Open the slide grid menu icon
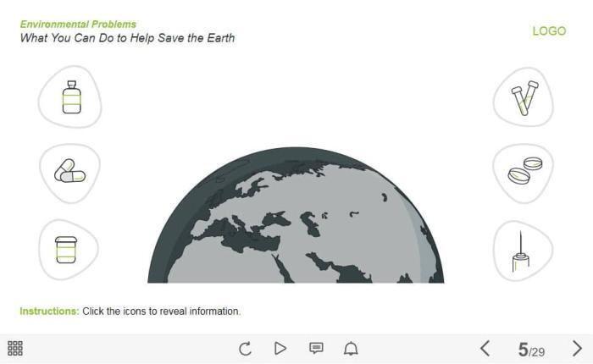Viewport: 593px width, 364px height. click(15, 348)
